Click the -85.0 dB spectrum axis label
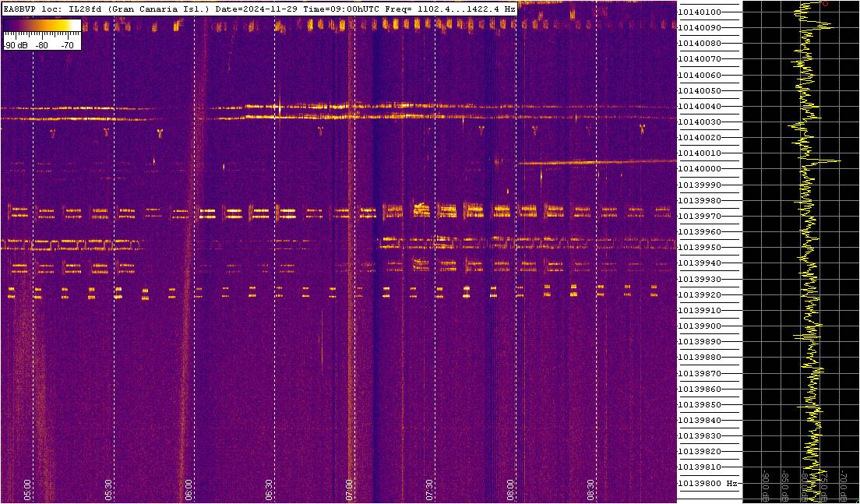This screenshot has width=860, height=504. (x=785, y=485)
